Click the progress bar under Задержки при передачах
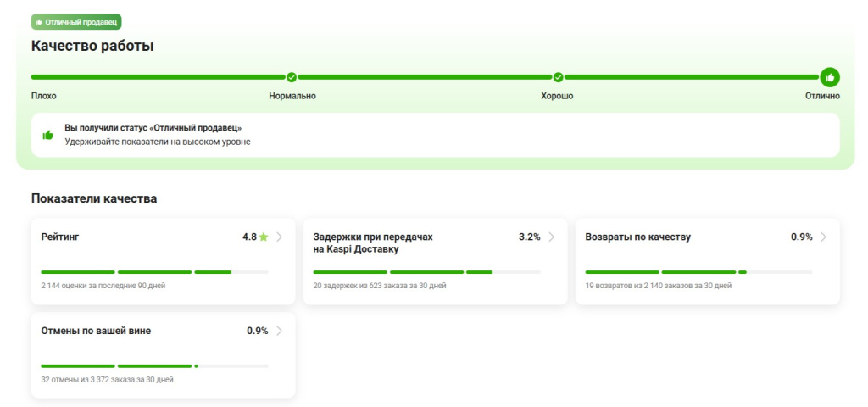The width and height of the screenshot is (868, 407). pos(426,272)
